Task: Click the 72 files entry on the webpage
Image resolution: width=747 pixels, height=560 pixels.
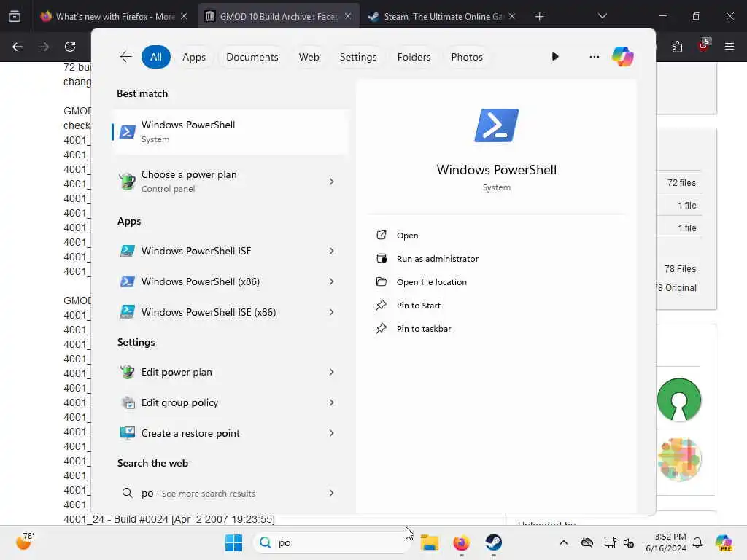Action: tap(681, 183)
